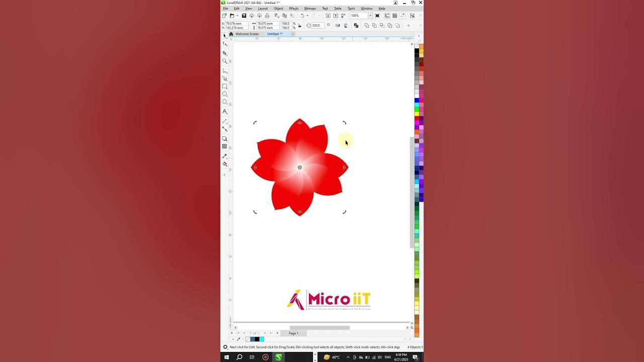Select the Ellipse tool
644x362 pixels.
[225, 94]
